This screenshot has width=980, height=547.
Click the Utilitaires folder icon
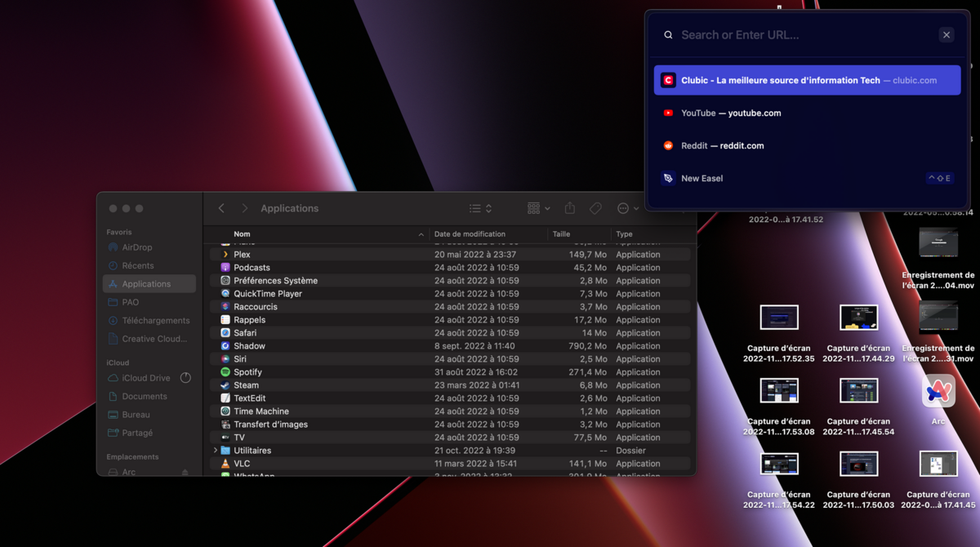tap(225, 451)
